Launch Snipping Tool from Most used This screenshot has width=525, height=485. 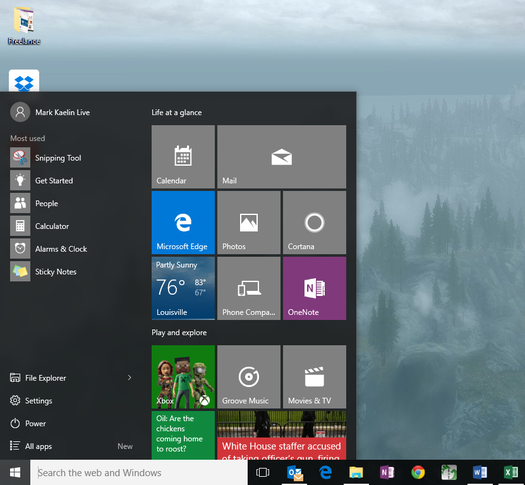tap(72, 158)
